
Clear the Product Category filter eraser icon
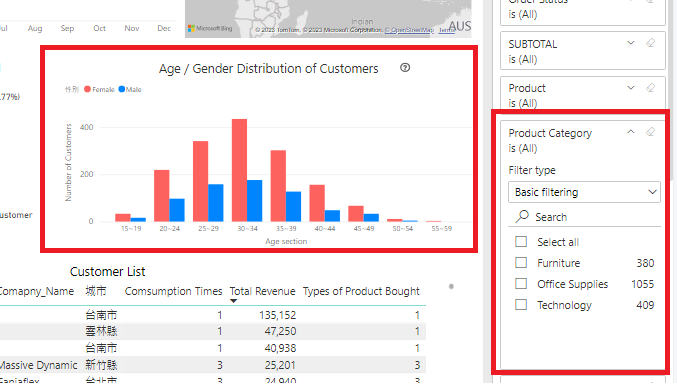650,132
